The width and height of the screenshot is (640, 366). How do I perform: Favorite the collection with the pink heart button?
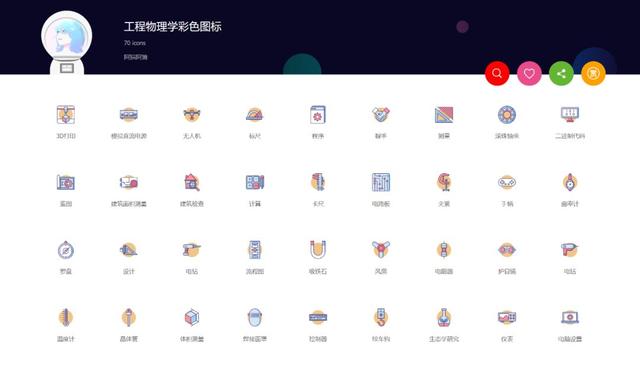529,73
